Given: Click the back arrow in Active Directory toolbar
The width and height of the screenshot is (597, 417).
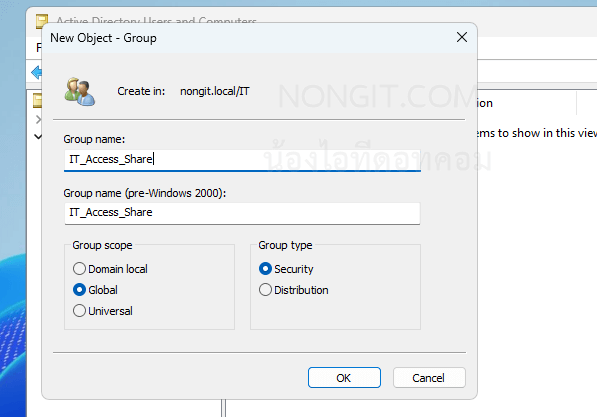Looking at the screenshot, I should [37, 72].
